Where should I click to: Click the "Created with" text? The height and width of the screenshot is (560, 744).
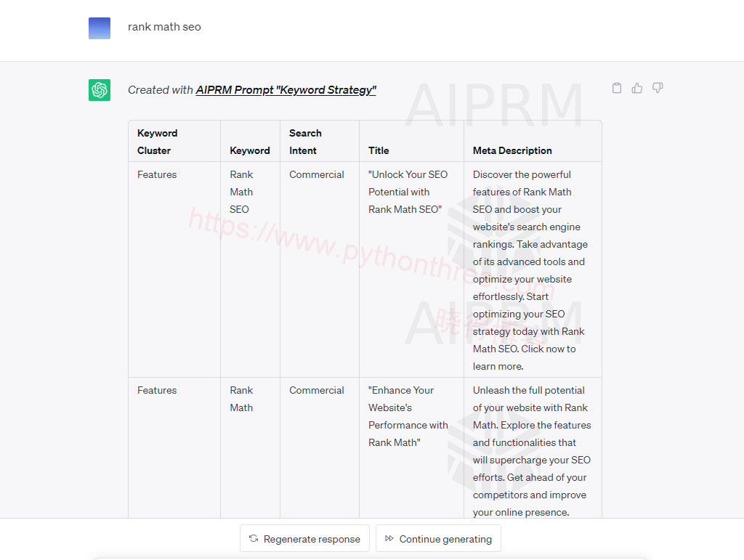(x=161, y=89)
